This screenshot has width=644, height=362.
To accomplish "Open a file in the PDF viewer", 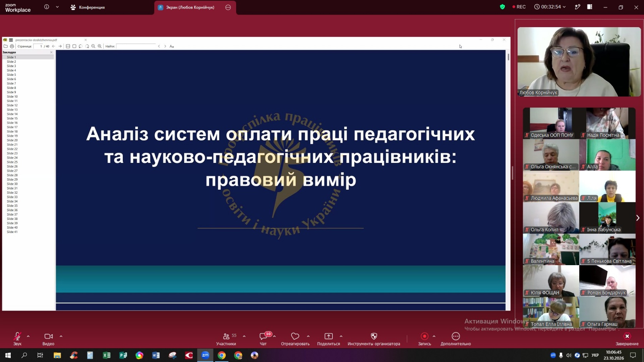I will pos(5,46).
